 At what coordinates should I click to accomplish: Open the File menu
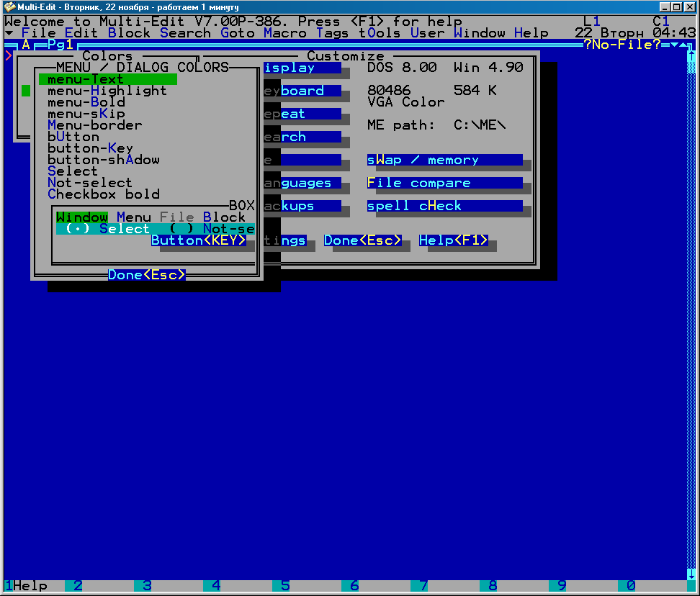[x=39, y=33]
